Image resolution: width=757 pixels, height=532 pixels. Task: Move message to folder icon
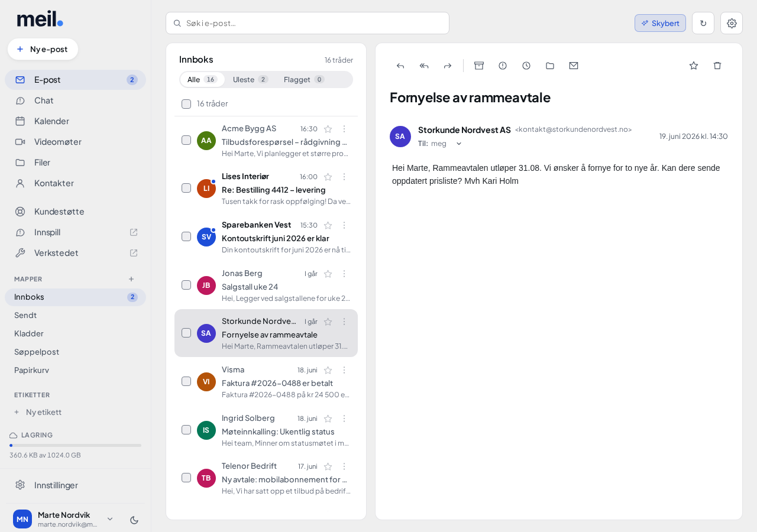tap(550, 66)
